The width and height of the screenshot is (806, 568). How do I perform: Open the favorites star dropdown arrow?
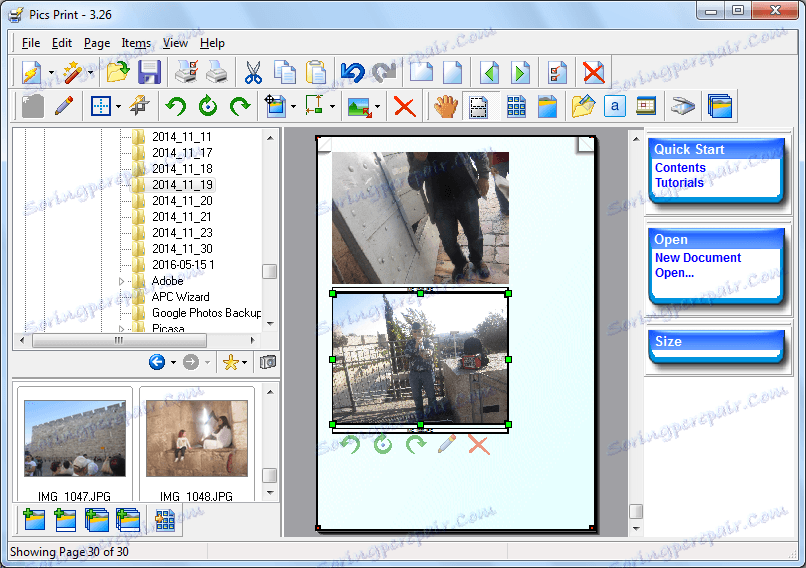pos(245,363)
